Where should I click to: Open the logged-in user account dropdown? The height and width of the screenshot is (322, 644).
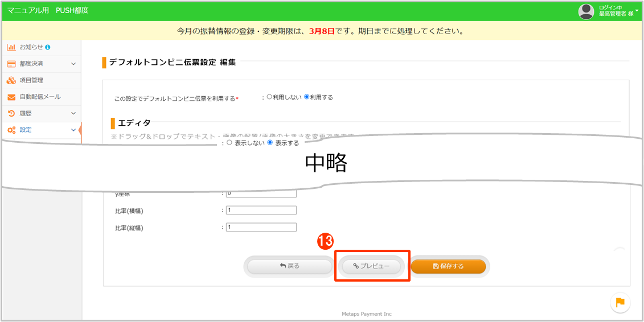click(637, 10)
